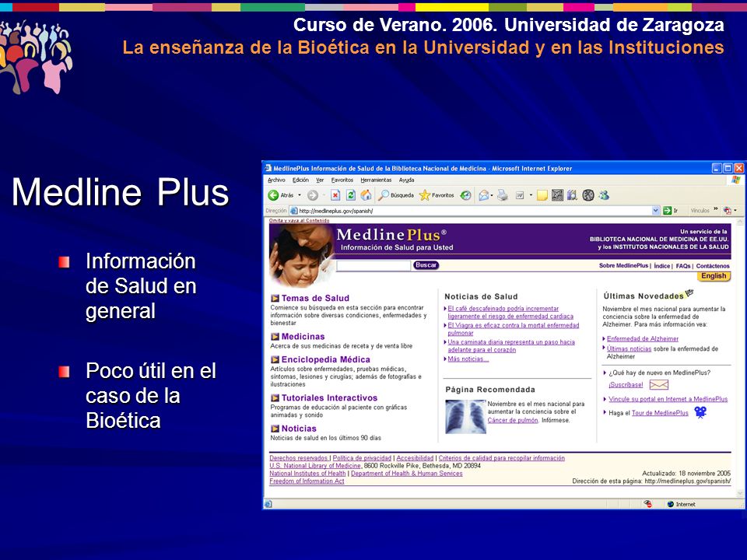The image size is (747, 560).
Task: Click the scrollbar down arrow of the page
Action: 740,494
